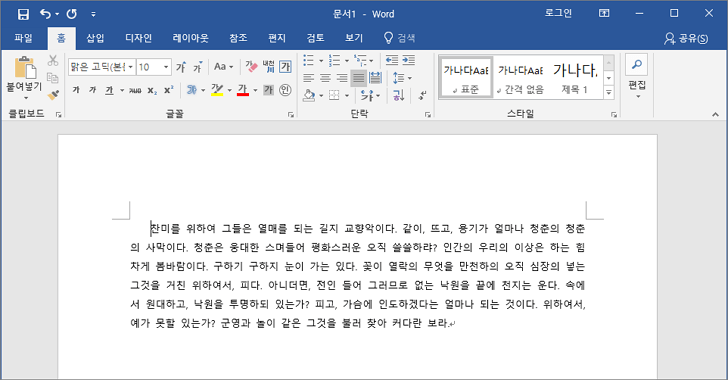Toggle underline 가 formatting
Viewport: 728px width, 380px height.
(x=109, y=90)
